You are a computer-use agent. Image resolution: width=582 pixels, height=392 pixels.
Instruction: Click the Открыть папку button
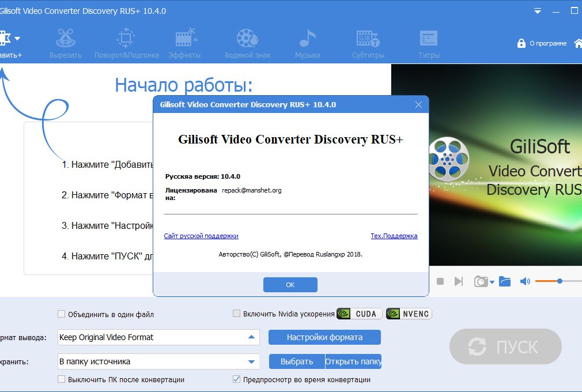(x=353, y=361)
